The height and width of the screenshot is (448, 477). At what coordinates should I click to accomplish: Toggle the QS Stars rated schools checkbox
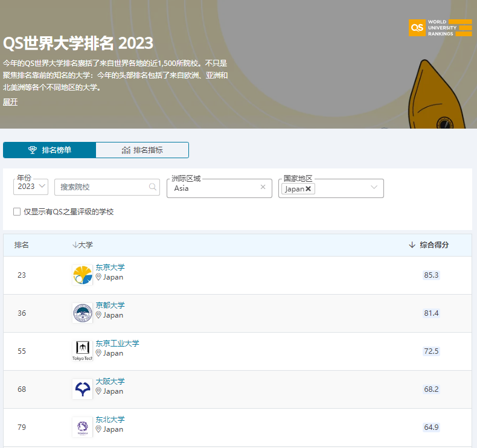(17, 212)
